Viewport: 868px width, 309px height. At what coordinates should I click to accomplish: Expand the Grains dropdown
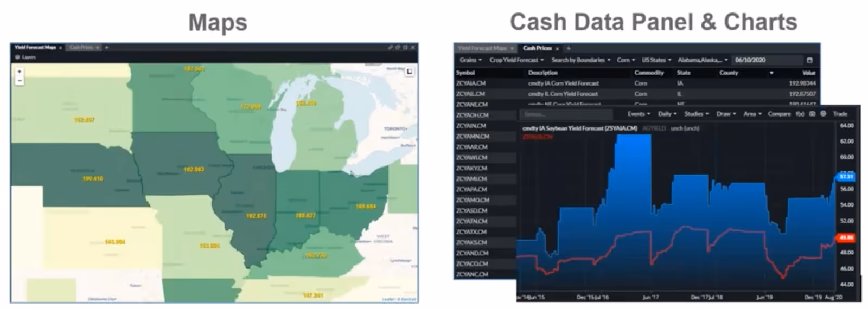tap(470, 60)
